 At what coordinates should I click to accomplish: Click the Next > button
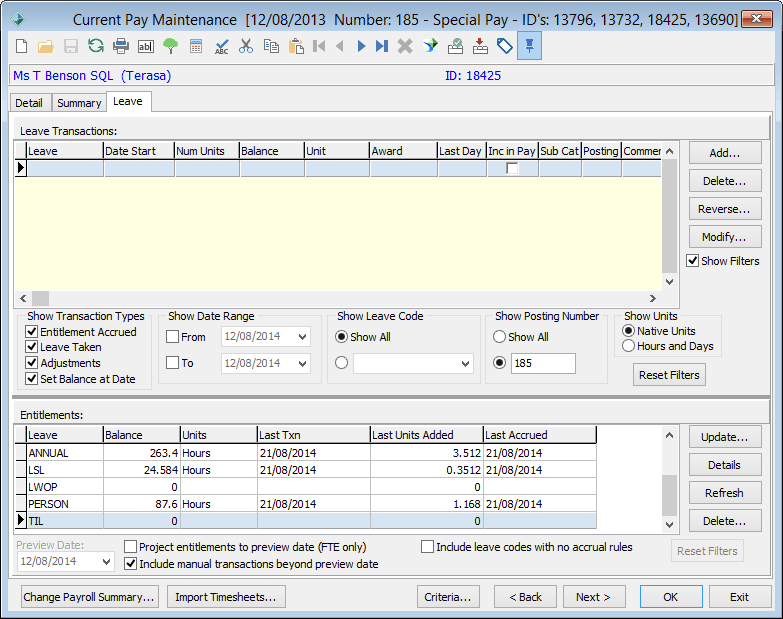pos(594,597)
